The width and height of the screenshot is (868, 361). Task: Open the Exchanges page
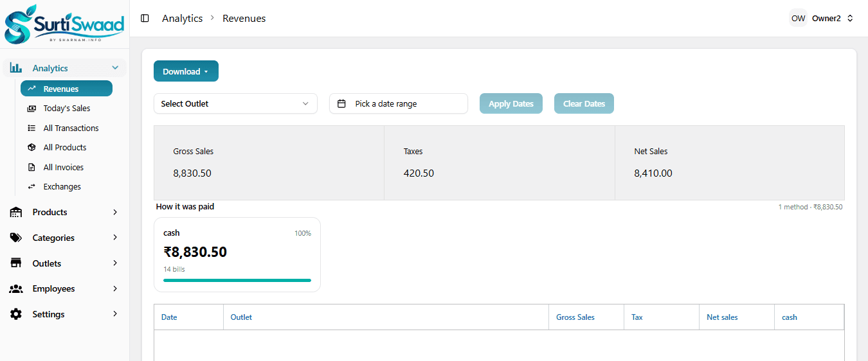(66, 187)
